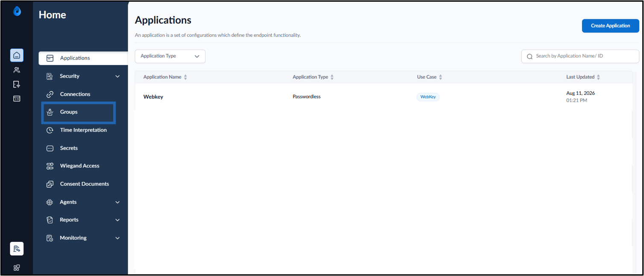The width and height of the screenshot is (644, 276).
Task: Click the Time Interpretation clock icon
Action: (x=50, y=130)
